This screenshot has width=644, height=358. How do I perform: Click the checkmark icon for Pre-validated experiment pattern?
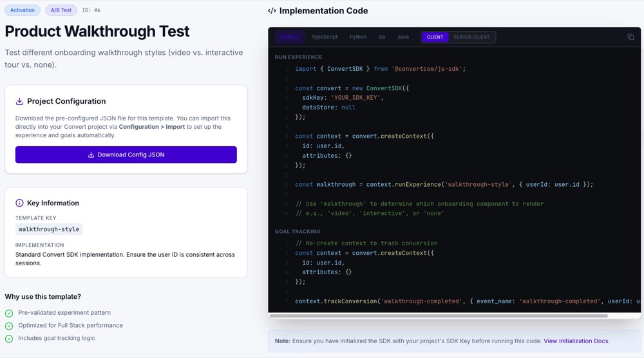(x=9, y=314)
